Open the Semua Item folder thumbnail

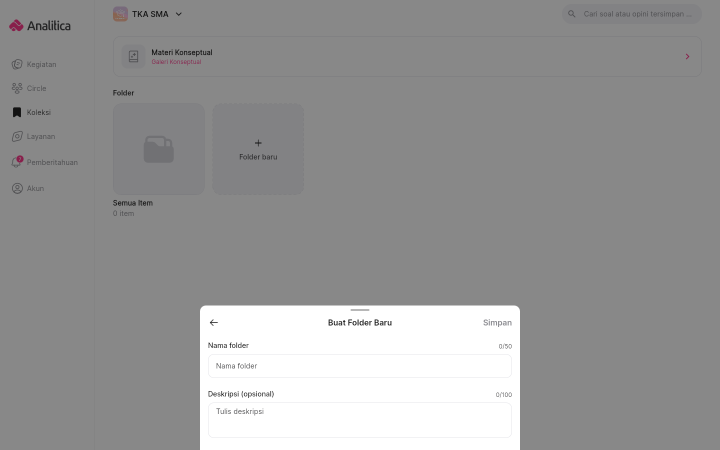pos(159,149)
